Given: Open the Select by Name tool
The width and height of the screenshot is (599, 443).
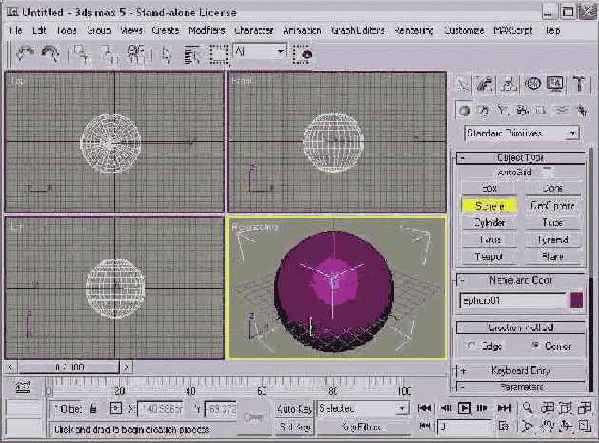Looking at the screenshot, I should 192,55.
